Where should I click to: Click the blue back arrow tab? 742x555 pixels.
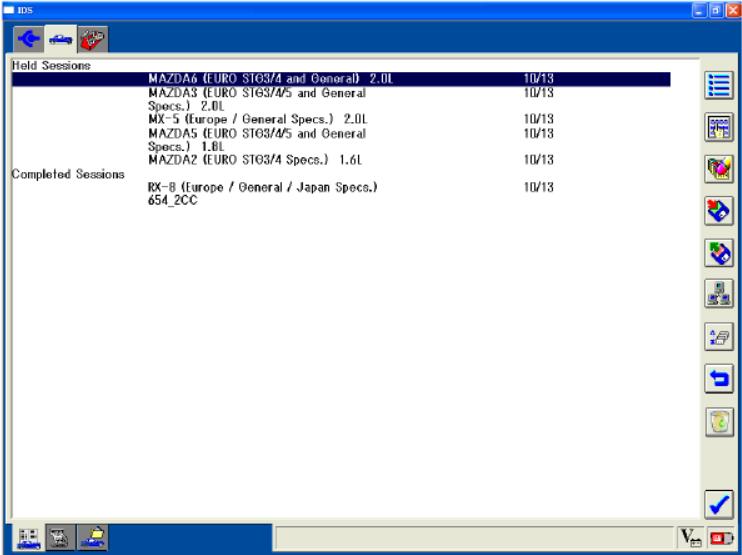pyautogui.click(x=29, y=39)
